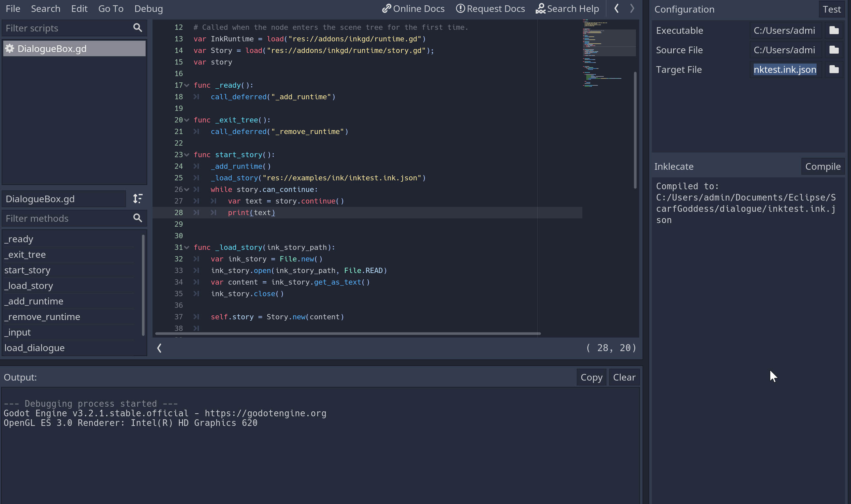
Task: Open the Debug menu
Action: click(149, 9)
